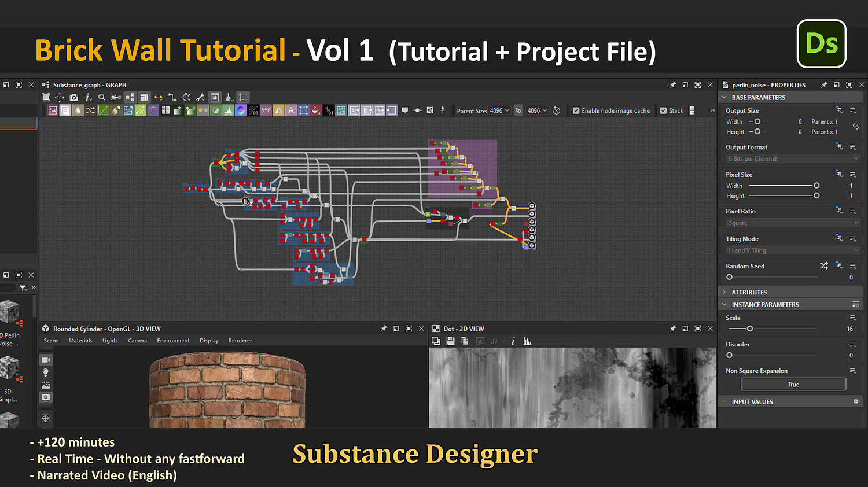Open the Parent Size height dropdown
This screenshot has width=868, height=487.
(537, 110)
